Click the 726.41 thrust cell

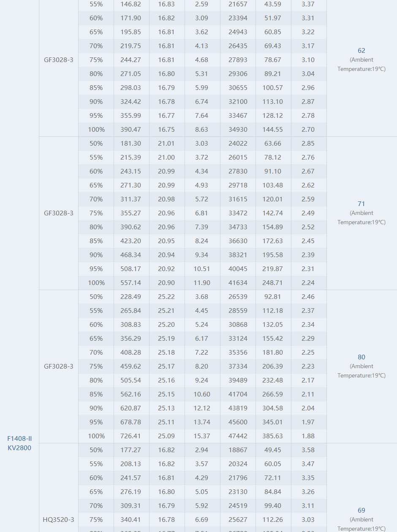pyautogui.click(x=131, y=436)
